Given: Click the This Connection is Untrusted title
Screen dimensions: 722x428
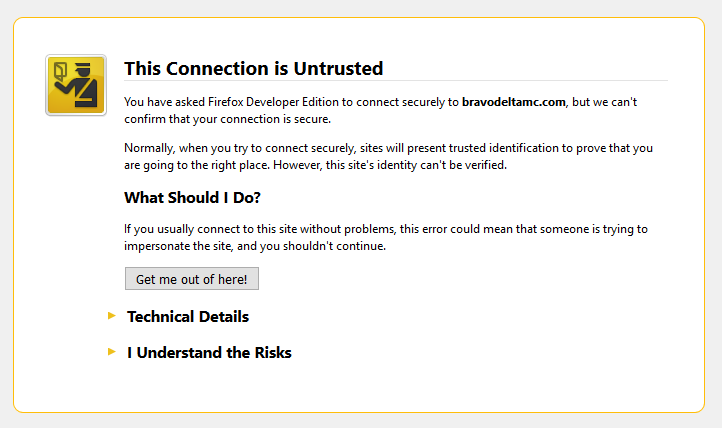Looking at the screenshot, I should click(x=253, y=69).
